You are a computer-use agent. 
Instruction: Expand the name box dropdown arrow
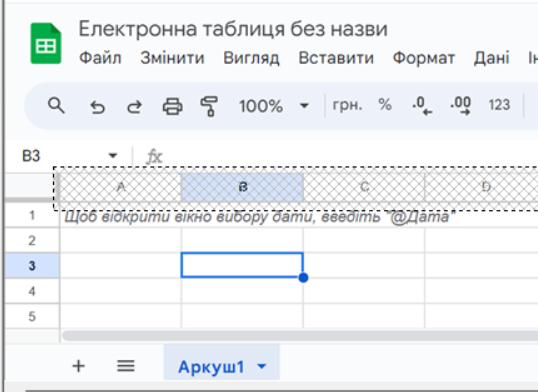113,156
